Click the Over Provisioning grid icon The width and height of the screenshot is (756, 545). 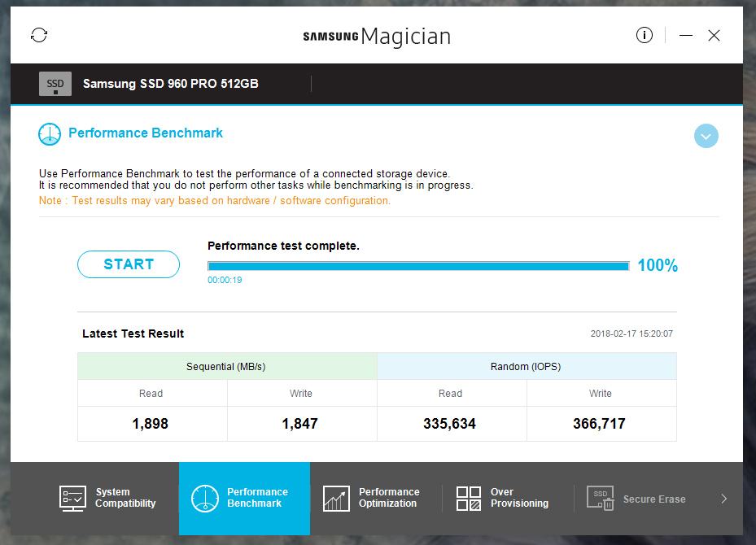[469, 499]
